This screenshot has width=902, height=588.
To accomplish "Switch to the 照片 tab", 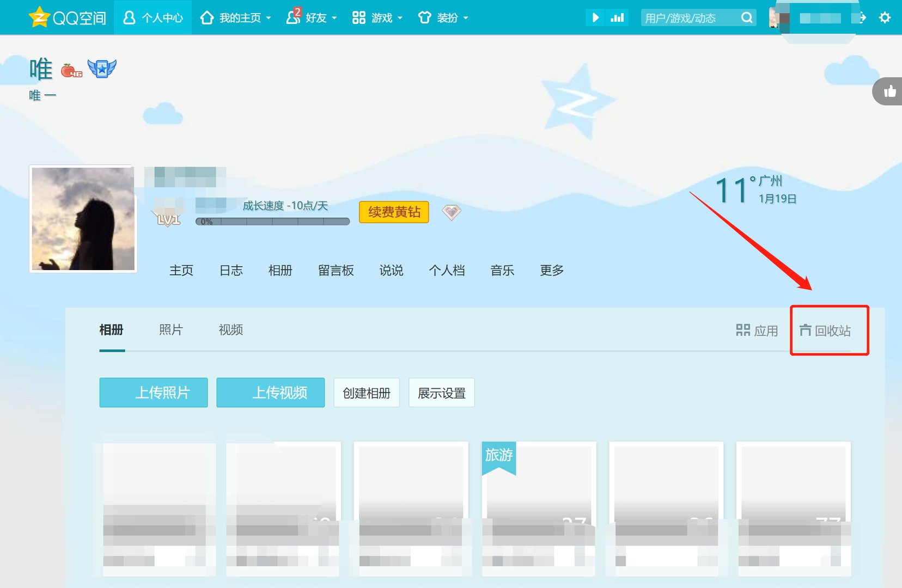I will 170,330.
